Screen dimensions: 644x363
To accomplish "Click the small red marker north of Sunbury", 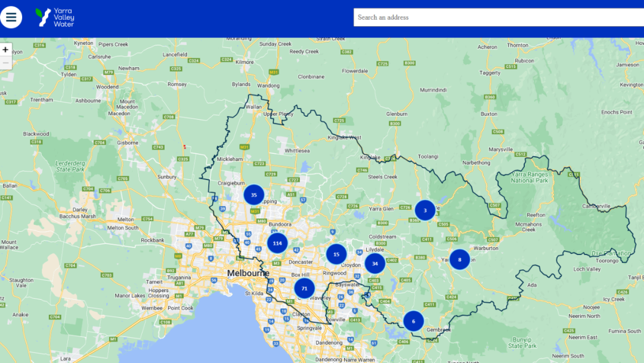I will 185,147.
